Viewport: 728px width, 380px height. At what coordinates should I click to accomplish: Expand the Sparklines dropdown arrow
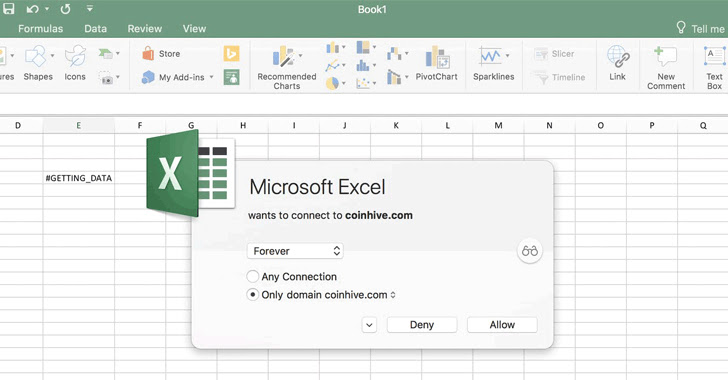(507, 56)
